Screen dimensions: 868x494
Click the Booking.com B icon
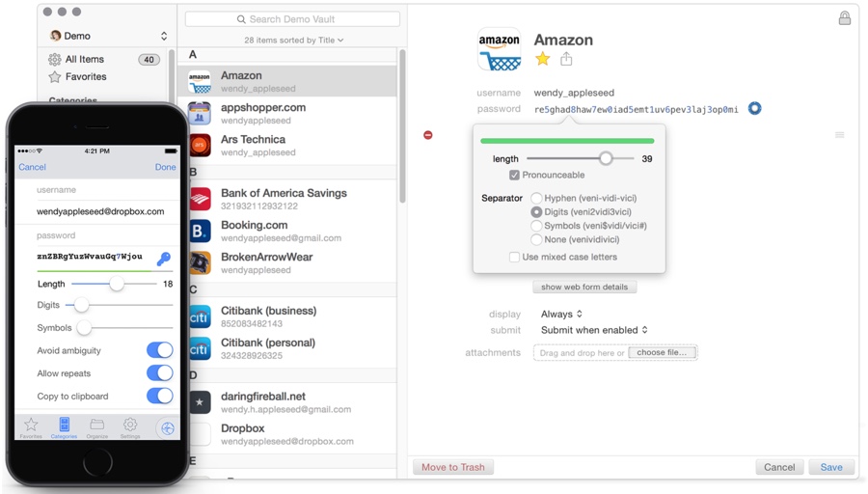point(200,231)
